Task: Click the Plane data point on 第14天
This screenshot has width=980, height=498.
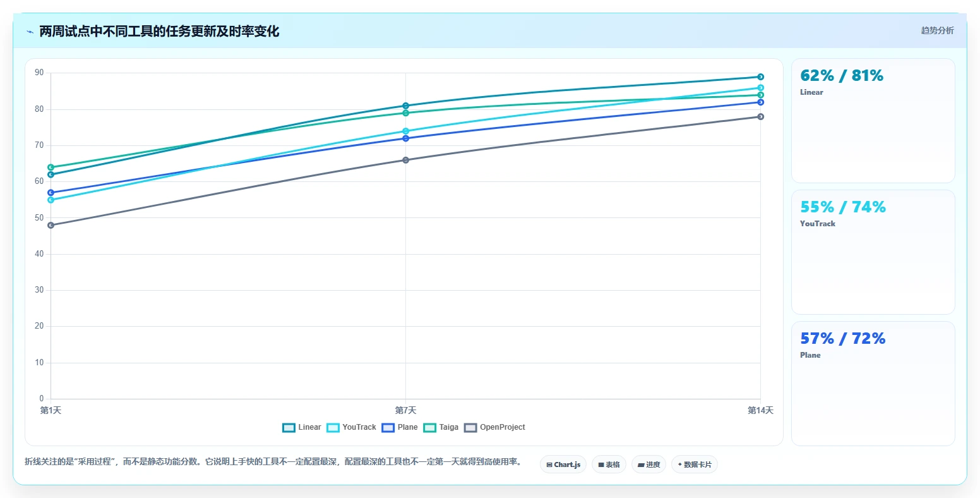Action: [760, 102]
